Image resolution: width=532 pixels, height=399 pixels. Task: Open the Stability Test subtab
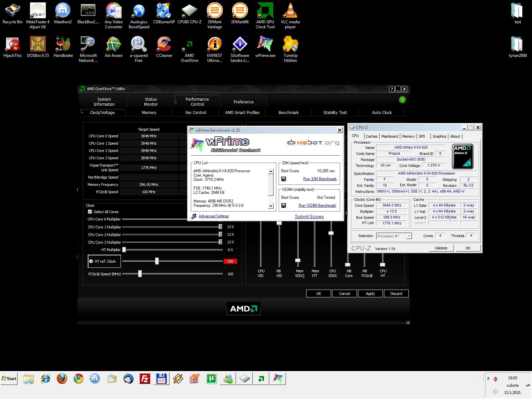coord(335,113)
